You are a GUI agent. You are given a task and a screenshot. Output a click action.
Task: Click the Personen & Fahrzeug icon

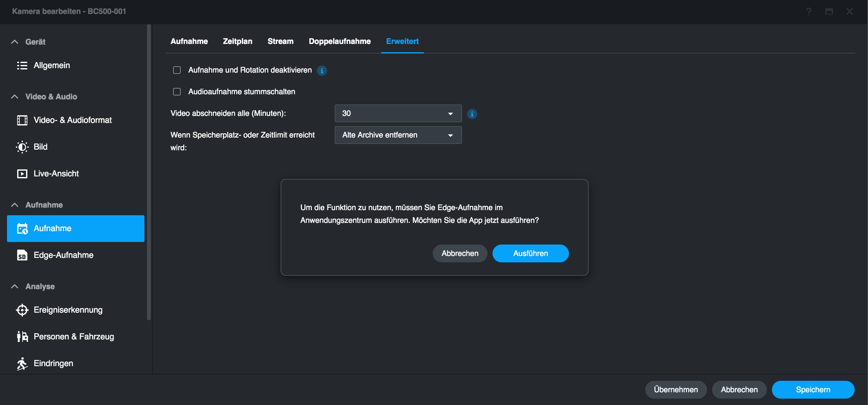click(x=22, y=337)
